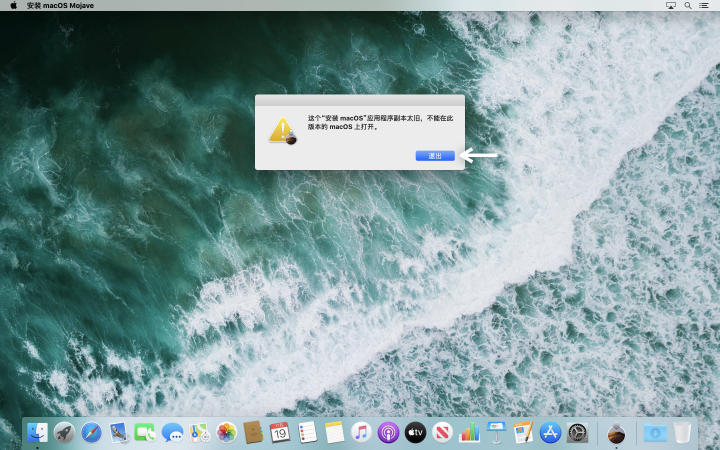This screenshot has width=720, height=450.
Task: Open News red icon in Dock
Action: 442,433
